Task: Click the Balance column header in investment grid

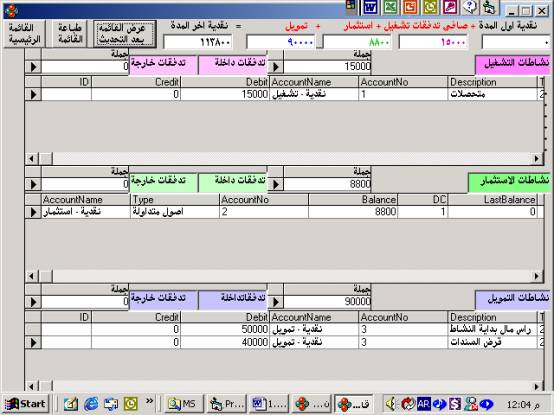Action: pos(353,200)
